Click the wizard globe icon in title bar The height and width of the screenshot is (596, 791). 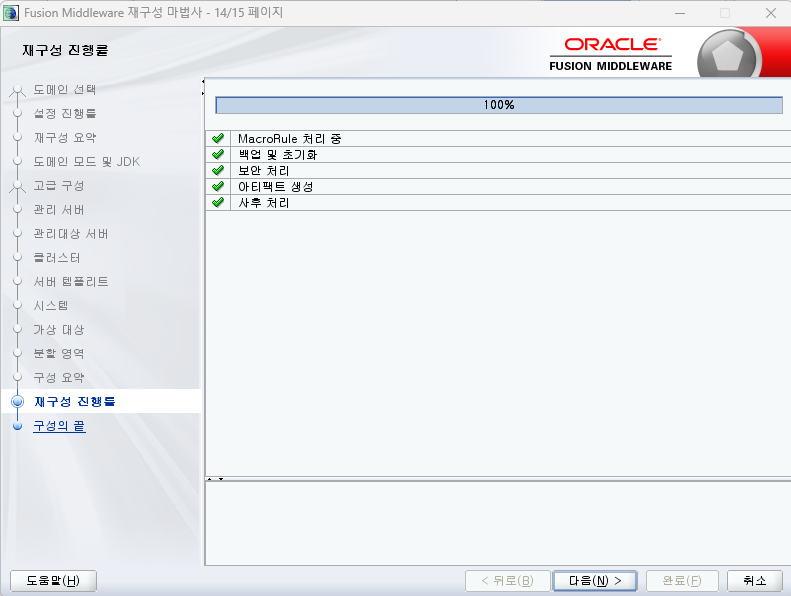click(x=11, y=13)
